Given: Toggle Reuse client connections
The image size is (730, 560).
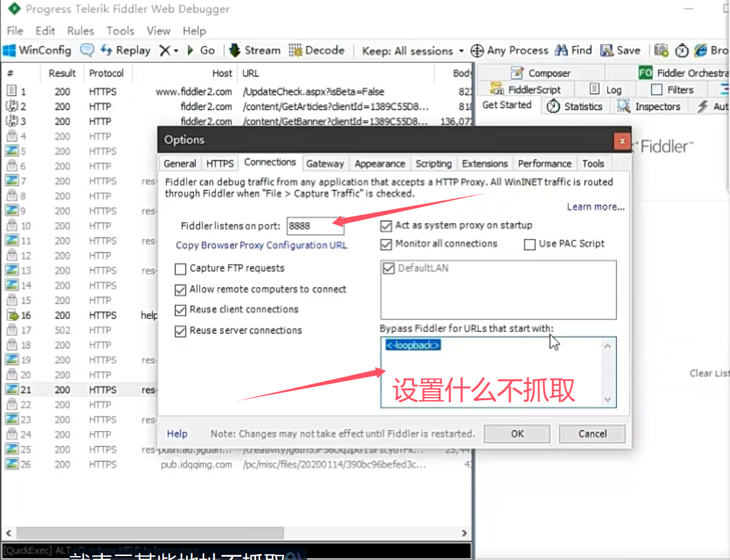Looking at the screenshot, I should tap(180, 310).
